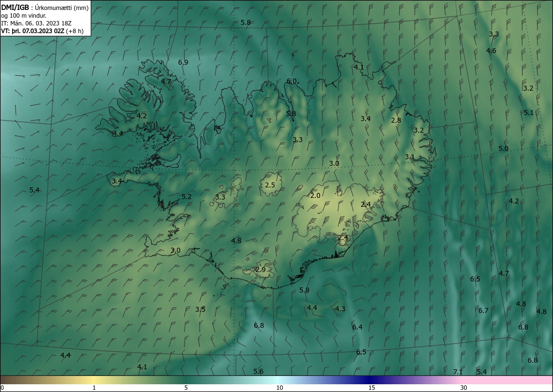Click the 'DMI/IGB : Úrkomumætti (mm)' title line
Screen dimensions: 553x392
click(x=45, y=7)
